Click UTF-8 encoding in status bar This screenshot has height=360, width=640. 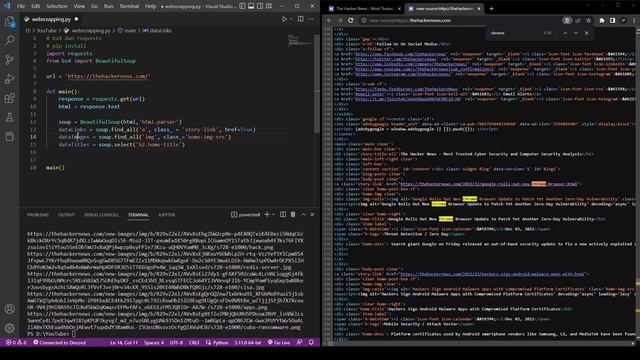click(176, 342)
